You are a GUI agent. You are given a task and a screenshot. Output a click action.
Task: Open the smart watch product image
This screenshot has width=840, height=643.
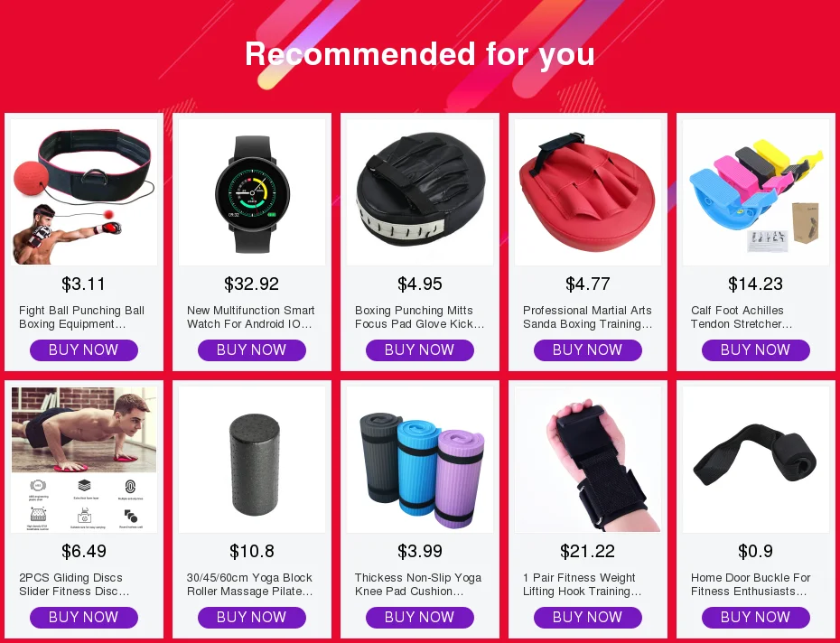tap(252, 191)
